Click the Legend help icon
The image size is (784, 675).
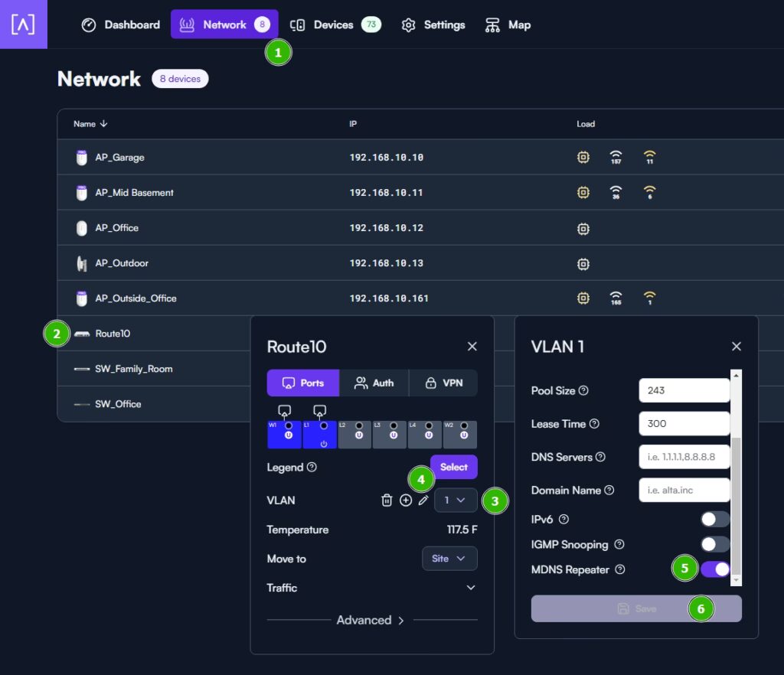312,467
